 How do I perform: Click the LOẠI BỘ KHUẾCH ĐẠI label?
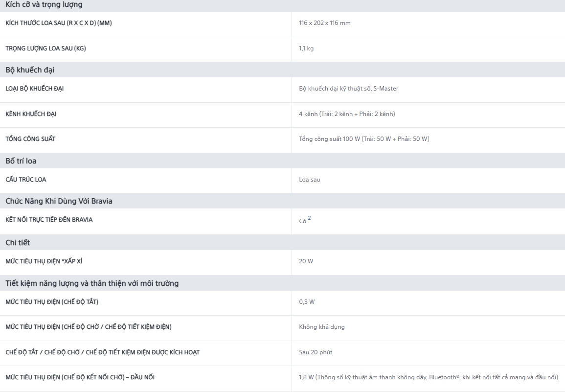coord(35,89)
